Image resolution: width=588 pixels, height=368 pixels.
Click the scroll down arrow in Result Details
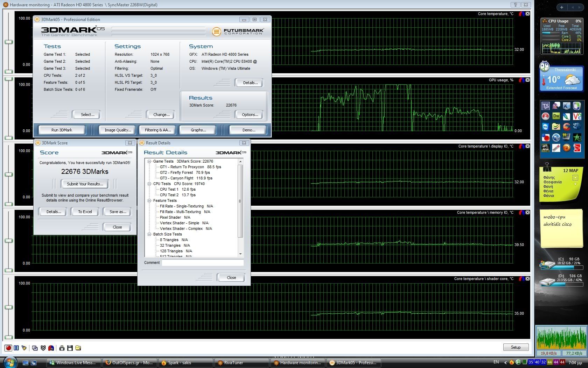pos(240,254)
